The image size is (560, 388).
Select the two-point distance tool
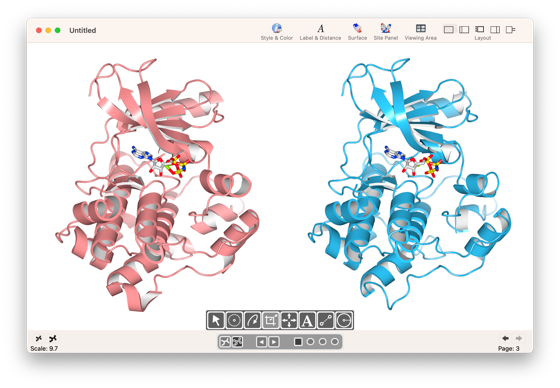325,320
